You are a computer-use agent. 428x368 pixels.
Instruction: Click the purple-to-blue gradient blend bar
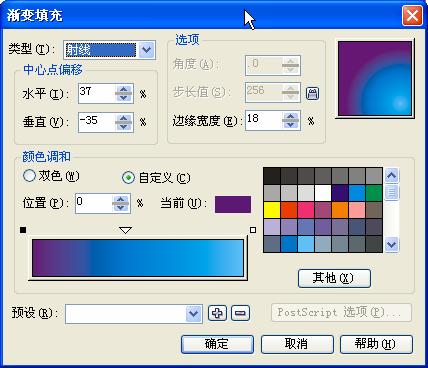[138, 258]
